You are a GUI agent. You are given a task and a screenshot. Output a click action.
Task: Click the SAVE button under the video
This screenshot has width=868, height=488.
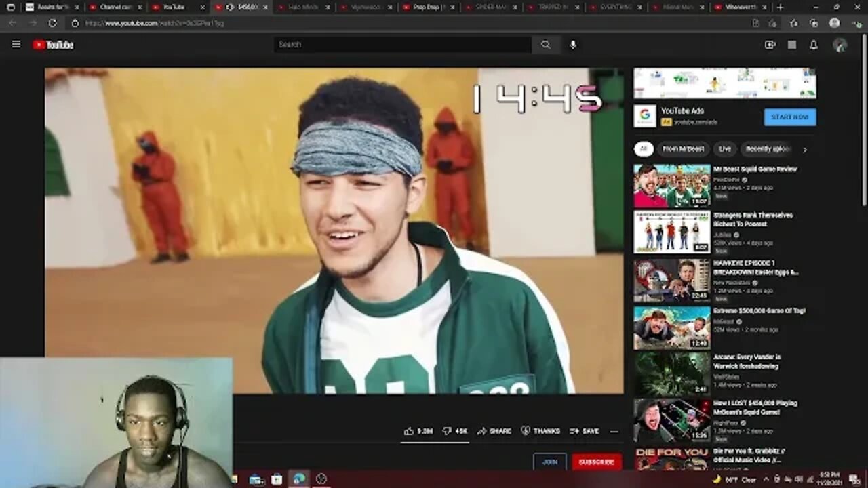(x=585, y=431)
